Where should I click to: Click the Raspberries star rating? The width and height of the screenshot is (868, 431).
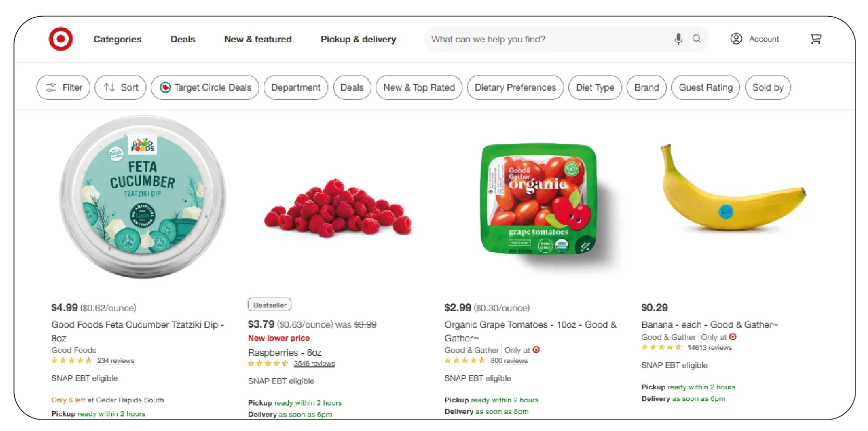[x=268, y=364]
